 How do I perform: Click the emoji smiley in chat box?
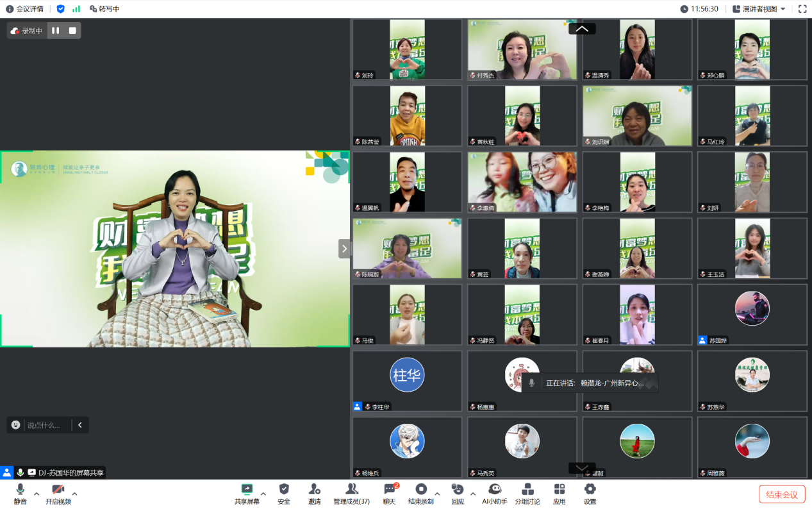click(x=16, y=425)
